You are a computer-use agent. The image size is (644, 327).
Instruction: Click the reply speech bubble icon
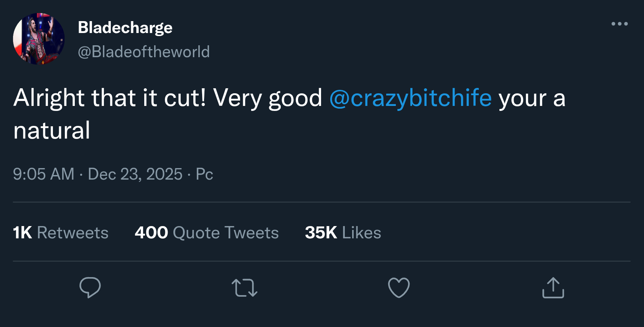(90, 287)
